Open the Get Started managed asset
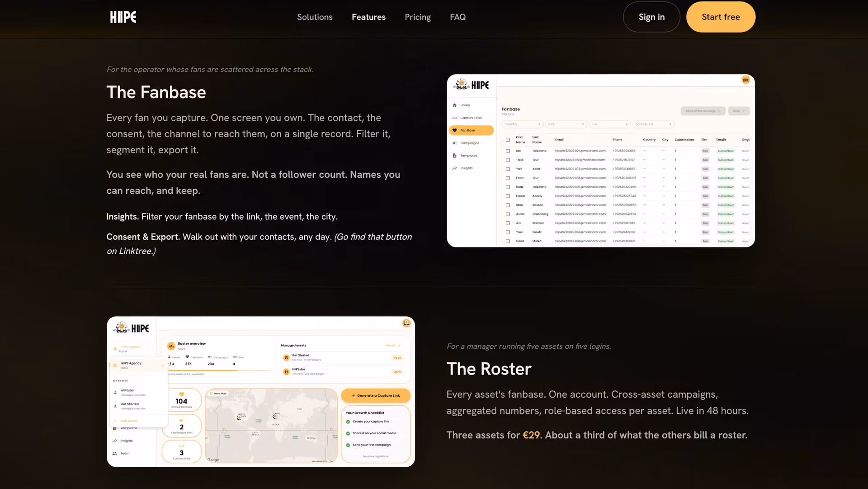 [397, 358]
